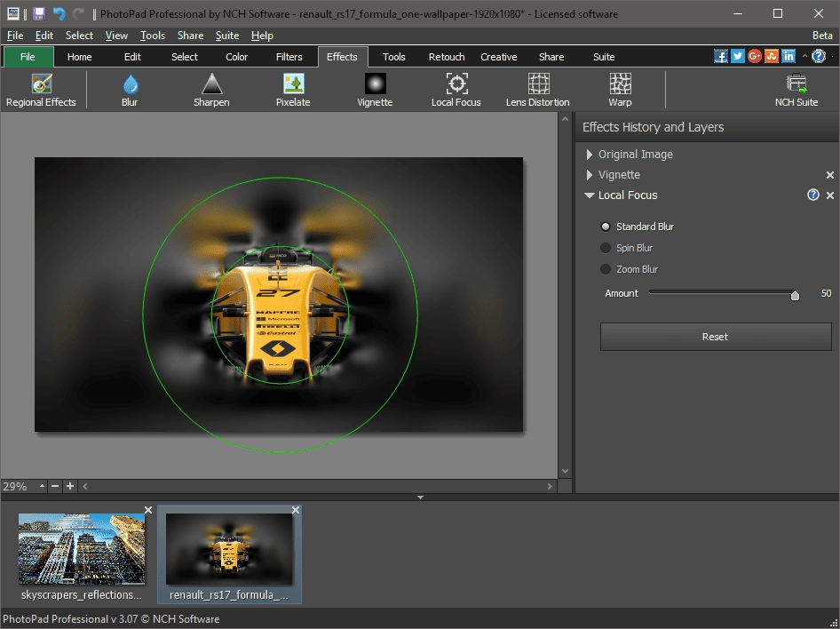
Task: Select the Standard Blur option
Action: pos(638,227)
